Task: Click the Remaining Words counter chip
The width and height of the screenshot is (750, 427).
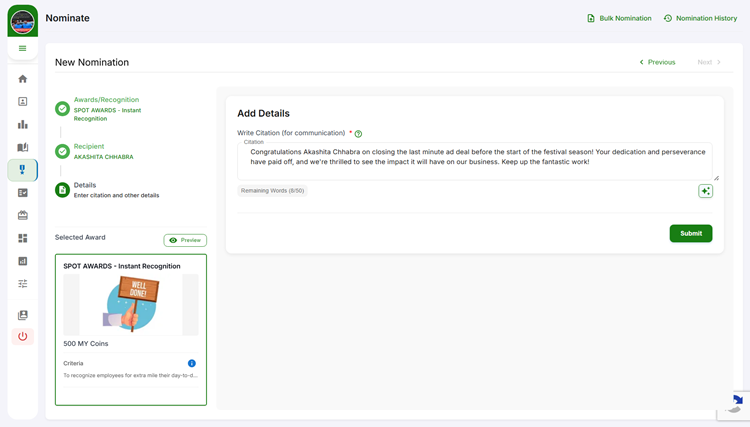Action: [272, 191]
